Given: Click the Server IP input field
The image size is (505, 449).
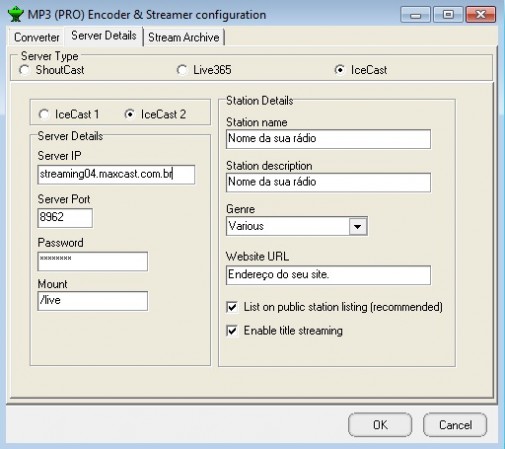Looking at the screenshot, I should coord(116,174).
